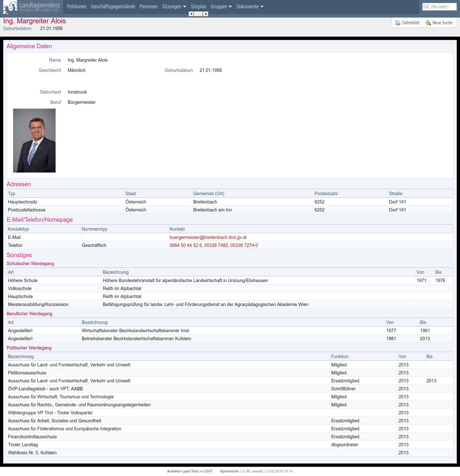Image resolution: width=460 pixels, height=476 pixels.
Task: Open the Sitzplan page
Action: (199, 7)
